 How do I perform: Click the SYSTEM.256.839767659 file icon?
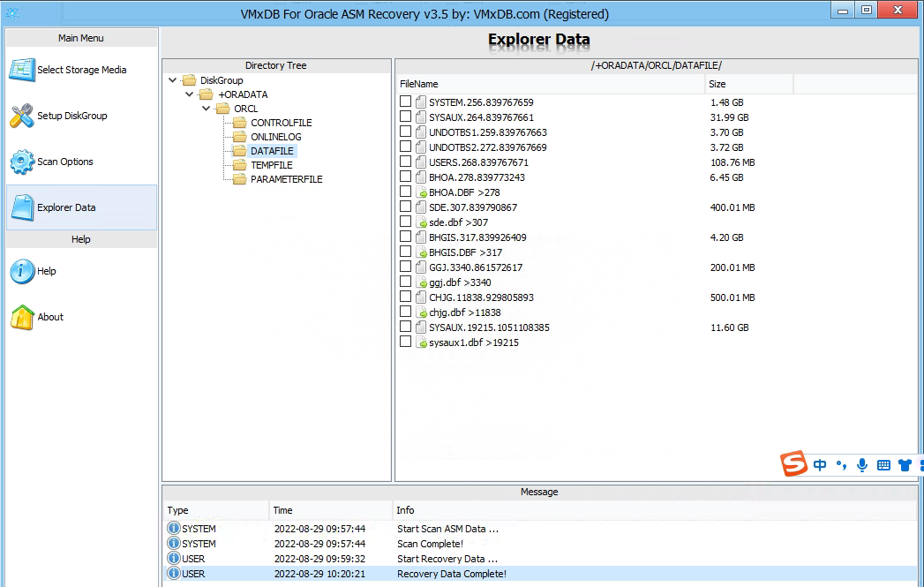(x=421, y=102)
